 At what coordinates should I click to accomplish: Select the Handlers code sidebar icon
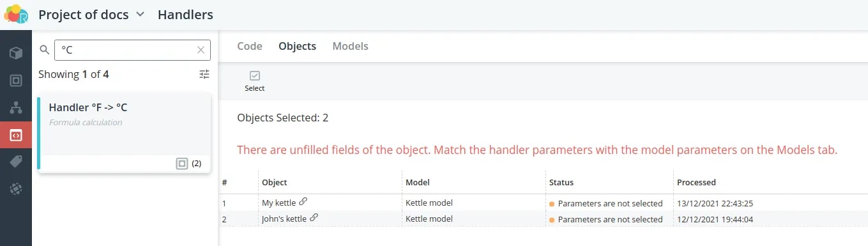(16, 135)
